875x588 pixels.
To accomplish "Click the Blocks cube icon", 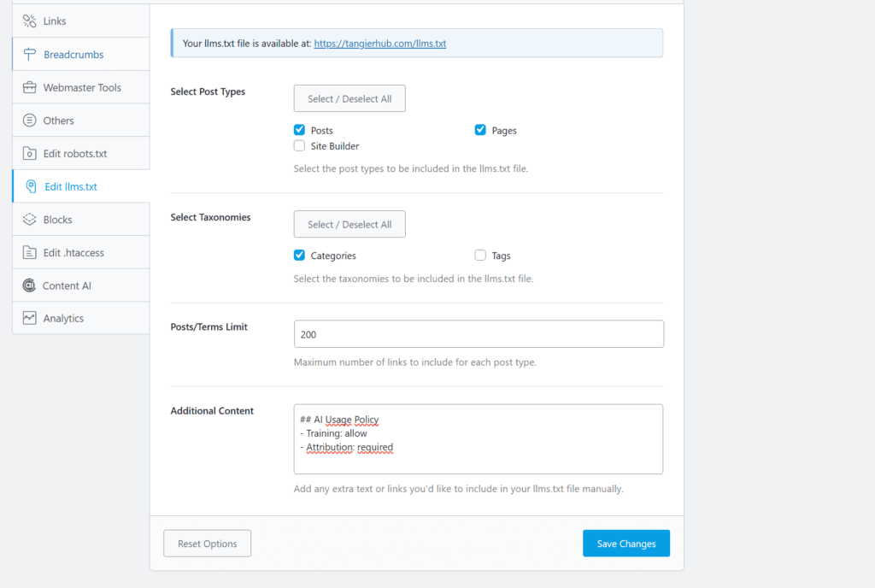I will (29, 220).
